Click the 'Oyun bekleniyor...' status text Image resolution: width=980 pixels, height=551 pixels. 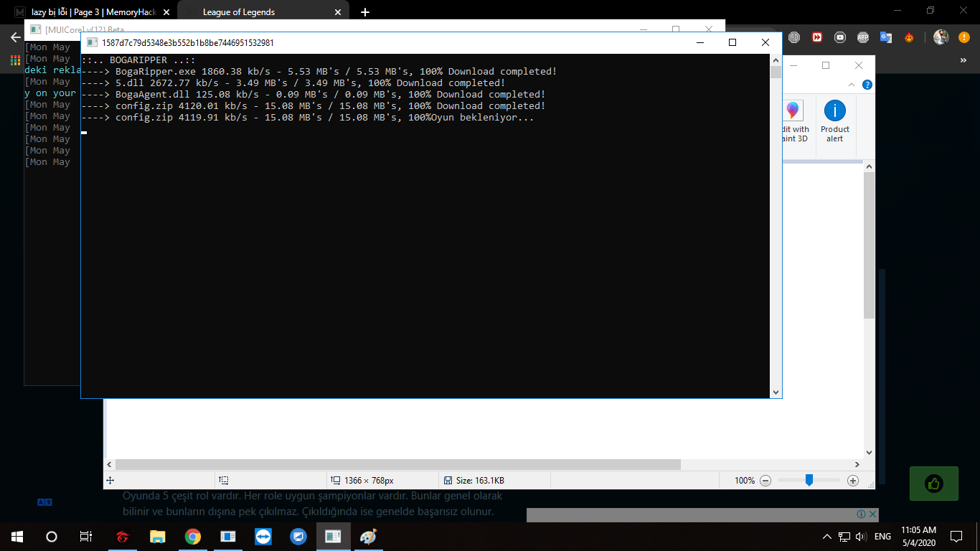point(482,118)
